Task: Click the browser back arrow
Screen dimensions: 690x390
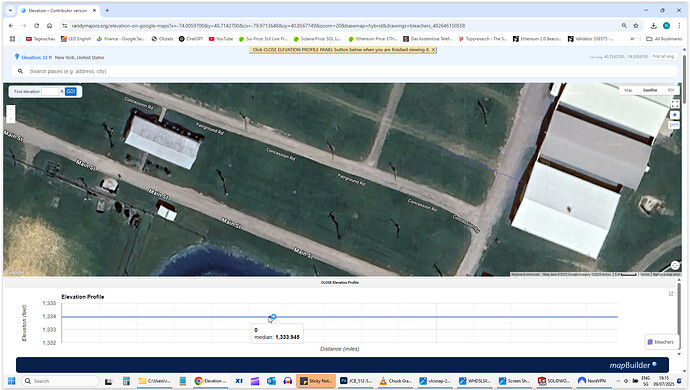Action: (x=11, y=26)
